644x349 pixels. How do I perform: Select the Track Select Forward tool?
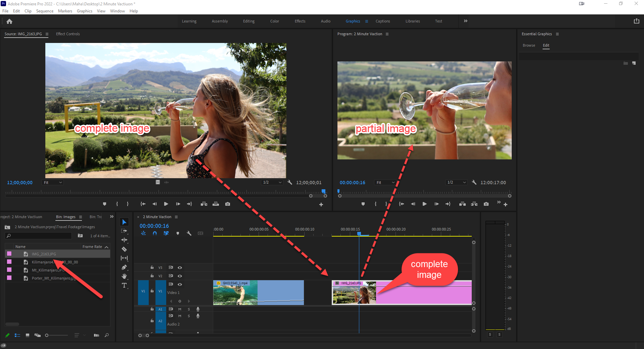pos(124,231)
